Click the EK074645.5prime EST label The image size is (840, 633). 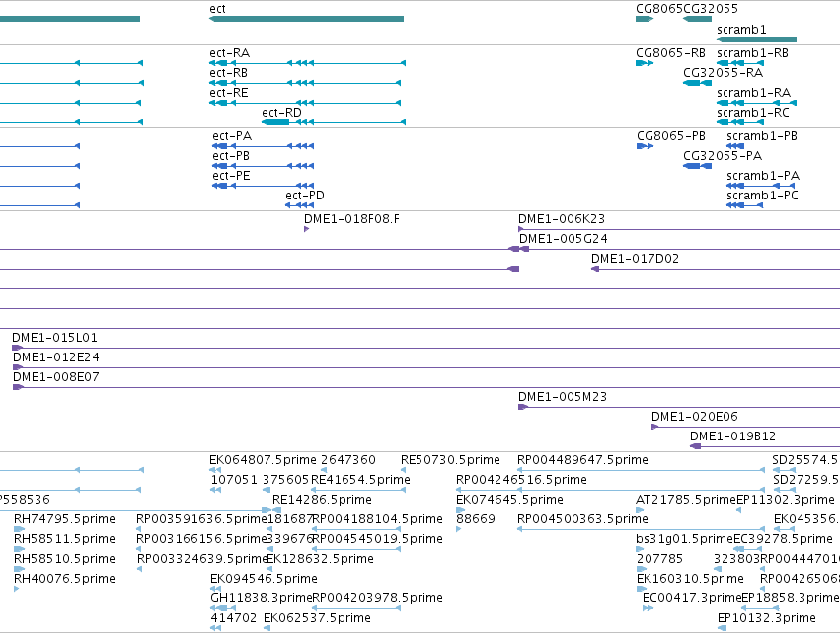tap(509, 500)
